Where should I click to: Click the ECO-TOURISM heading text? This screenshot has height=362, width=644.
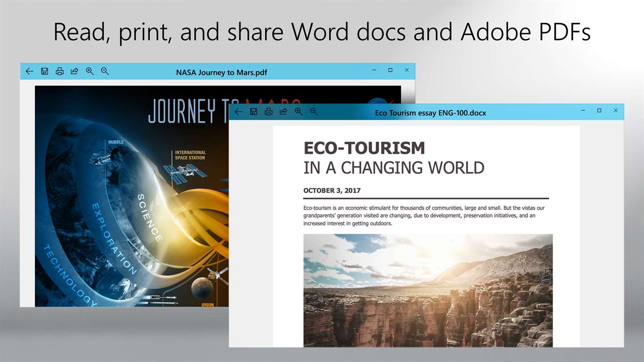point(364,148)
